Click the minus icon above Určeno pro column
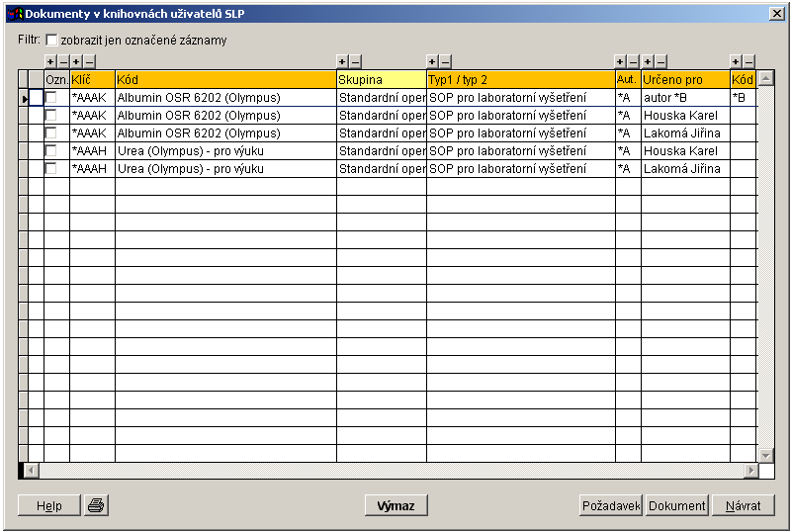 660,61
